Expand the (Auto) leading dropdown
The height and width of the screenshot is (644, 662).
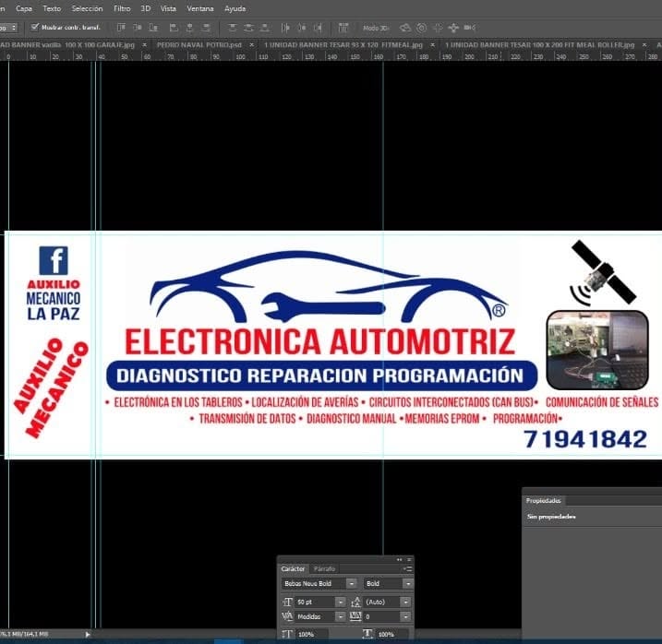click(x=405, y=602)
